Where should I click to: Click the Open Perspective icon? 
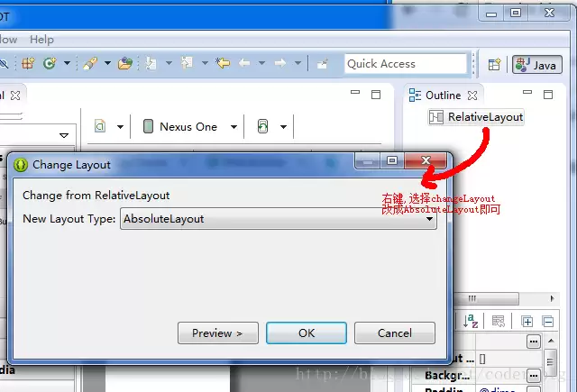click(x=495, y=64)
